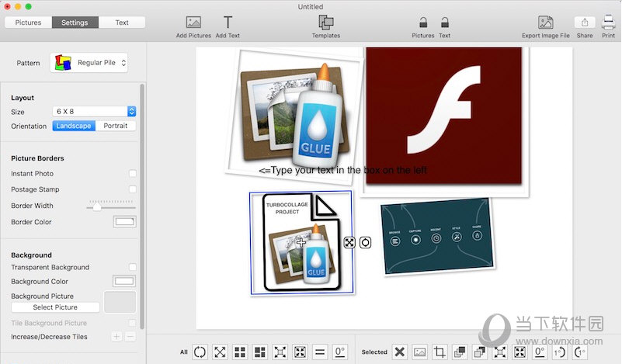Click the plus Increase Tiles button

click(116, 337)
